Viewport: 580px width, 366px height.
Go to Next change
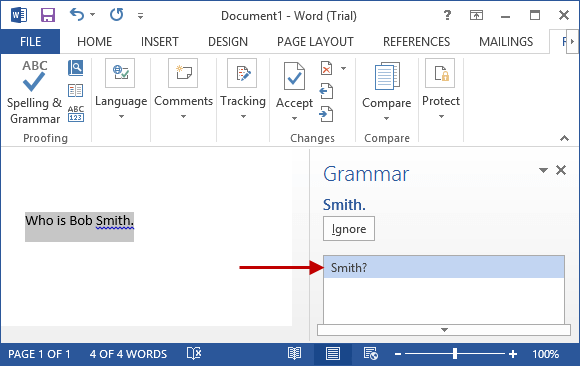(x=327, y=114)
